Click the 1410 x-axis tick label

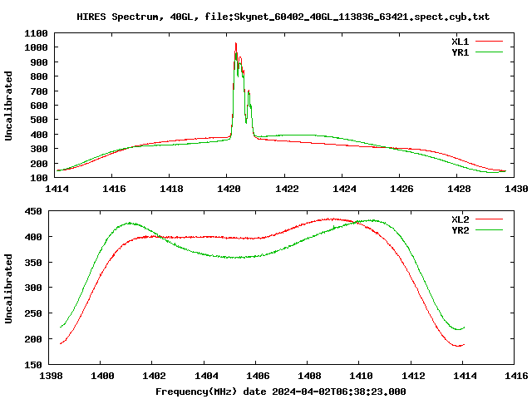pyautogui.click(x=361, y=376)
